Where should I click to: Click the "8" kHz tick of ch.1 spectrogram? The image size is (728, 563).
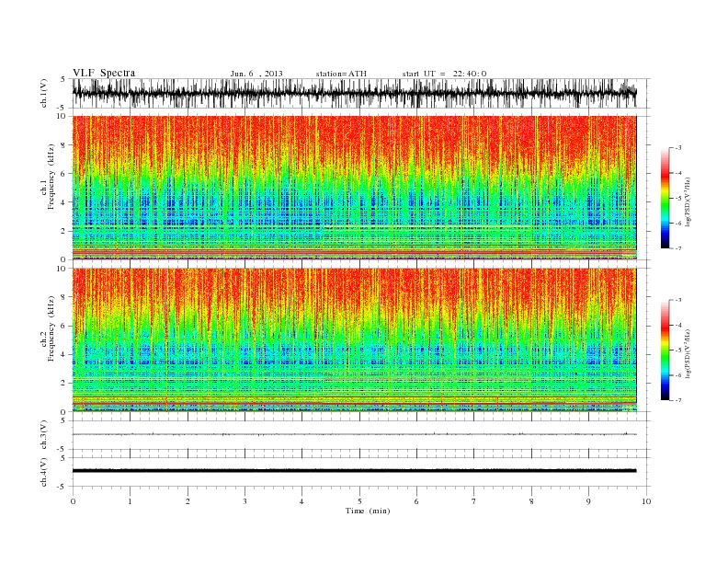pyautogui.click(x=64, y=145)
